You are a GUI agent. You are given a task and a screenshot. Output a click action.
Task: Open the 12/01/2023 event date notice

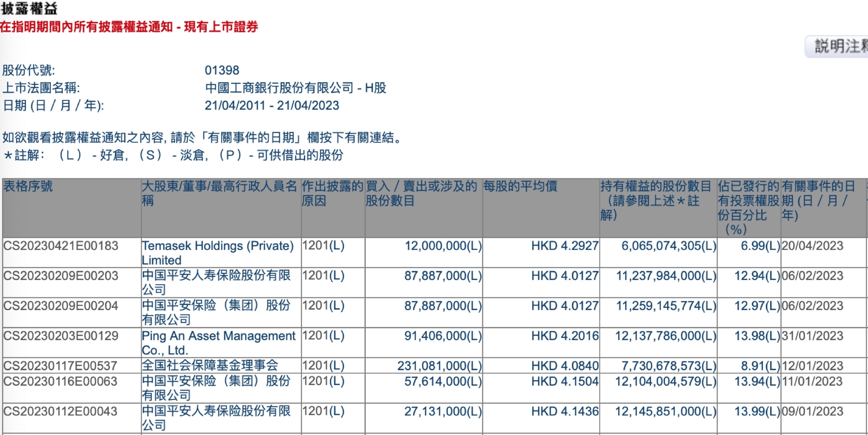[x=812, y=366]
